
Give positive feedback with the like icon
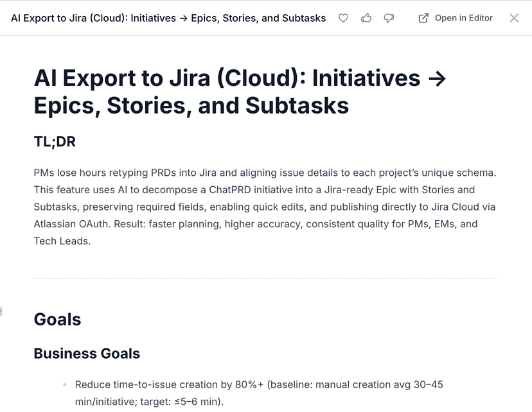[366, 18]
